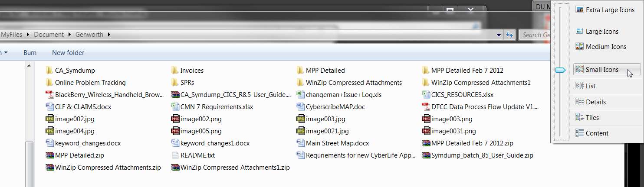Select keyword_changes1.docx file
The width and height of the screenshot is (644, 187).
pyautogui.click(x=210, y=143)
